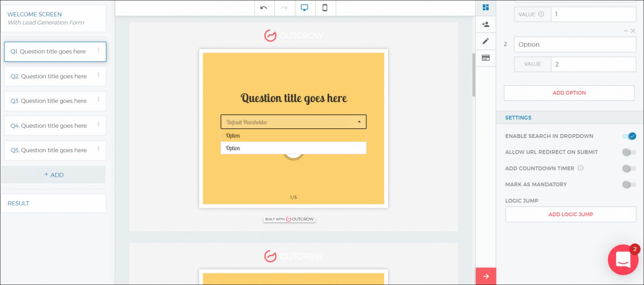Switch to mobile preview icon
The height and width of the screenshot is (285, 644).
point(325,8)
